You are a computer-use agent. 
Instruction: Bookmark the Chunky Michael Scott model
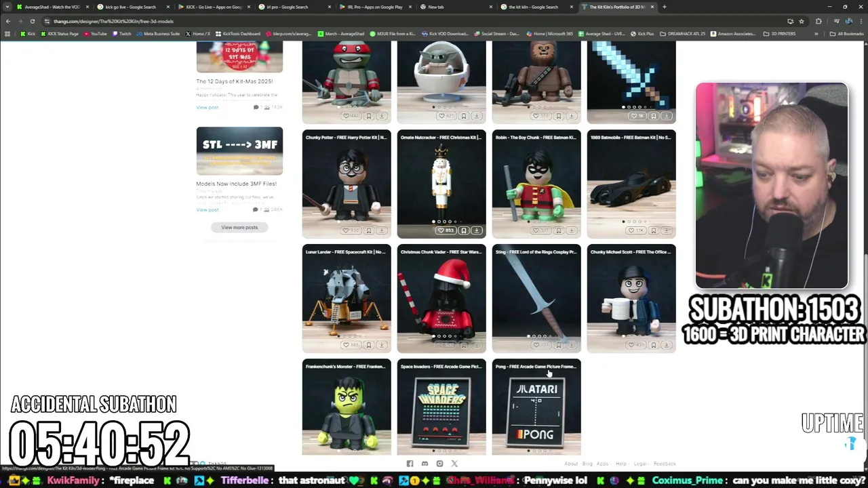(x=654, y=345)
